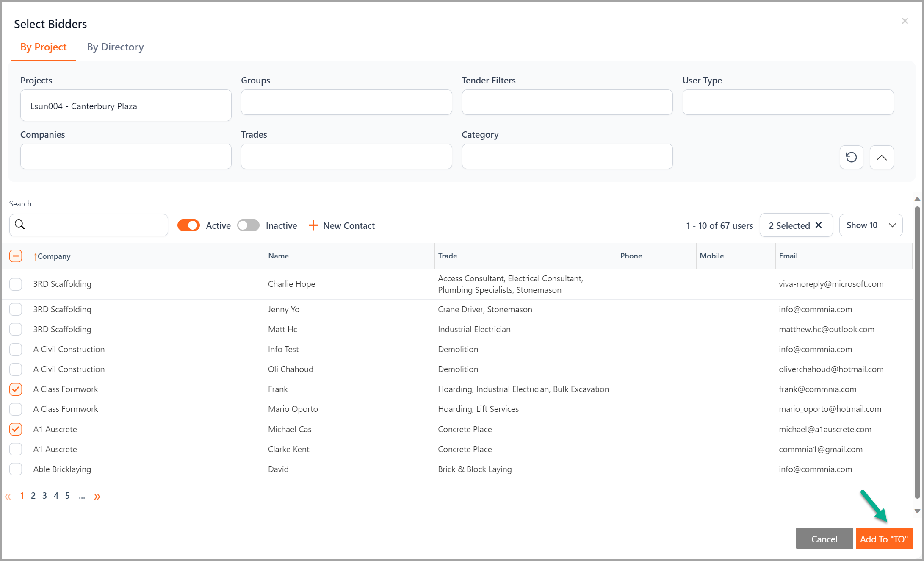Viewport: 924px width, 561px height.
Task: Open the Show 10 page size dropdown
Action: 871,225
